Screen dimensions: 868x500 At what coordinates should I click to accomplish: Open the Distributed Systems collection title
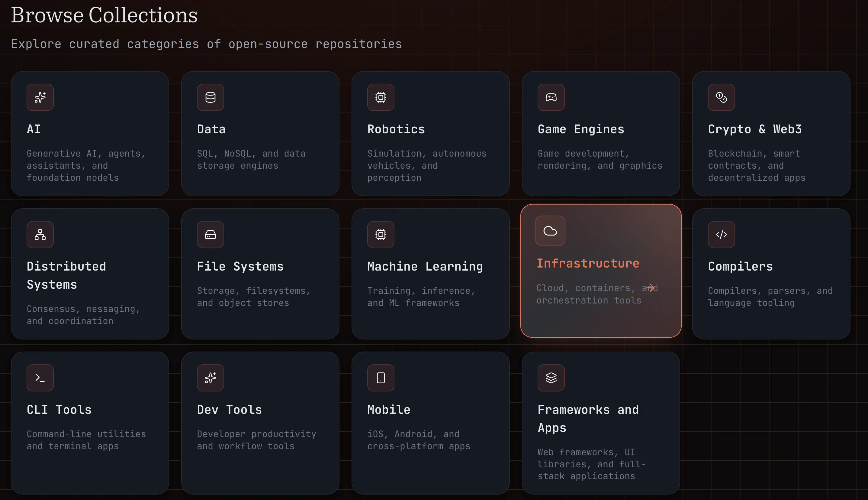66,275
